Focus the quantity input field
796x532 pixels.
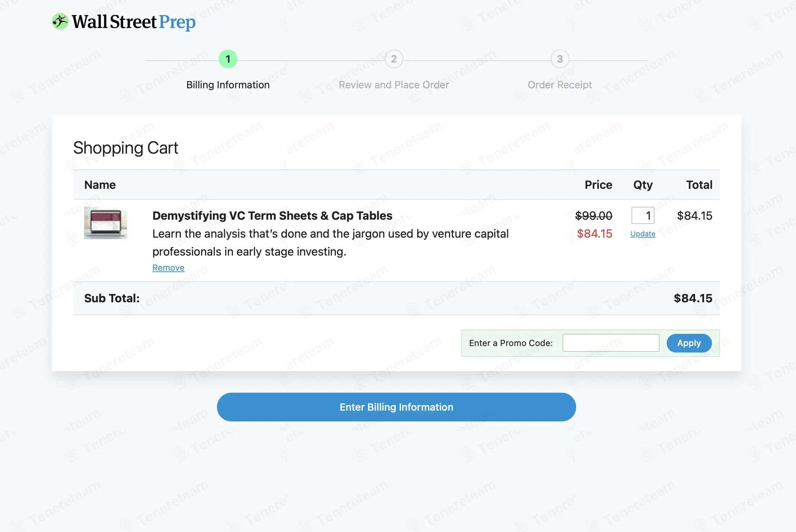click(x=643, y=215)
